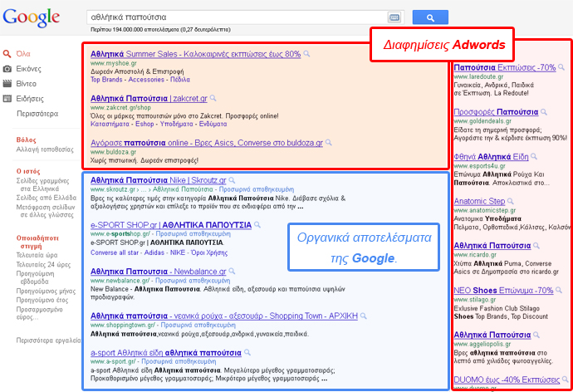The height and width of the screenshot is (392, 573).
Task: Select the Τελευταία ώρα time filter
Action: [37, 255]
